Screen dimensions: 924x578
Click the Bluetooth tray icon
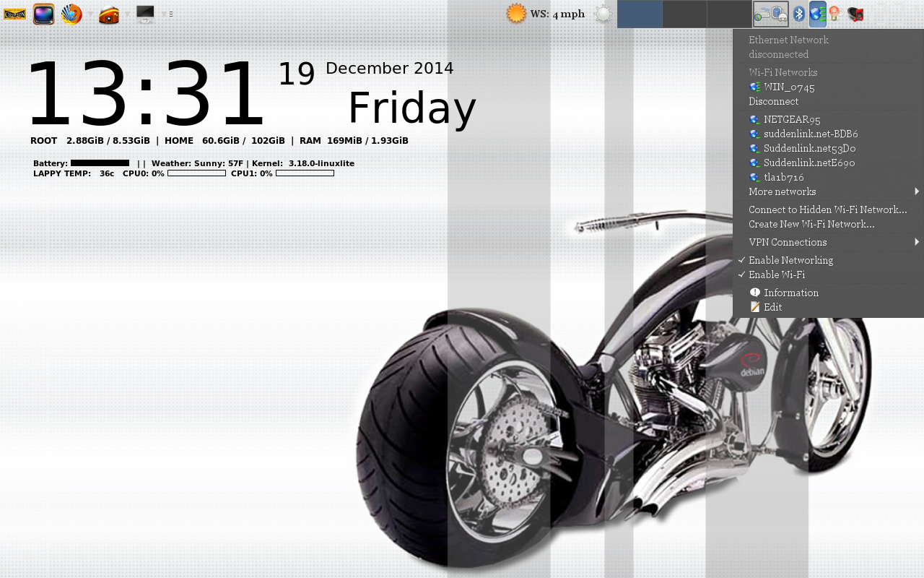click(799, 14)
